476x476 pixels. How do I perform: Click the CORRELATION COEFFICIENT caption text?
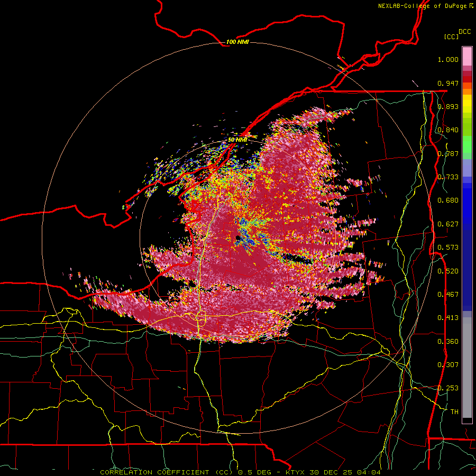tap(154, 472)
